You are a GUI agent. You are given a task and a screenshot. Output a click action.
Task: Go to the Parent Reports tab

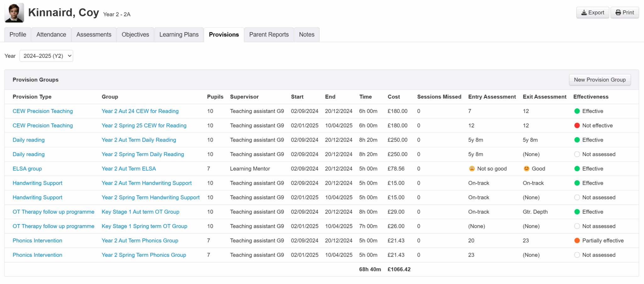click(269, 35)
